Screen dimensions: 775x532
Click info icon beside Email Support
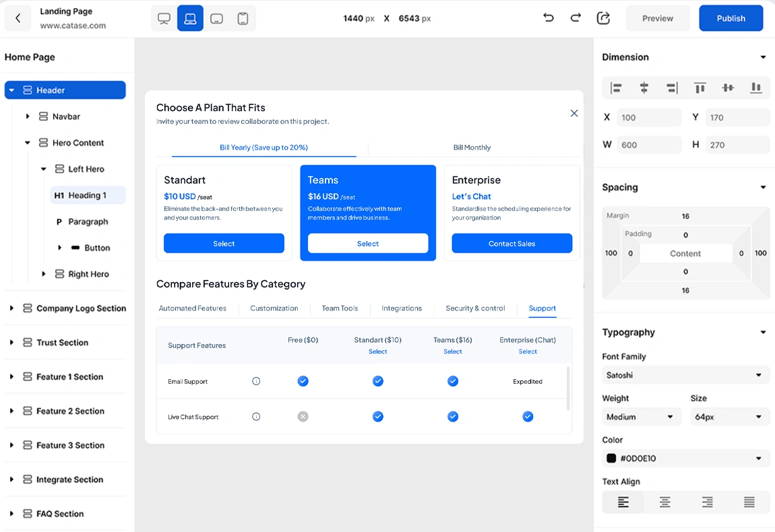pos(256,381)
